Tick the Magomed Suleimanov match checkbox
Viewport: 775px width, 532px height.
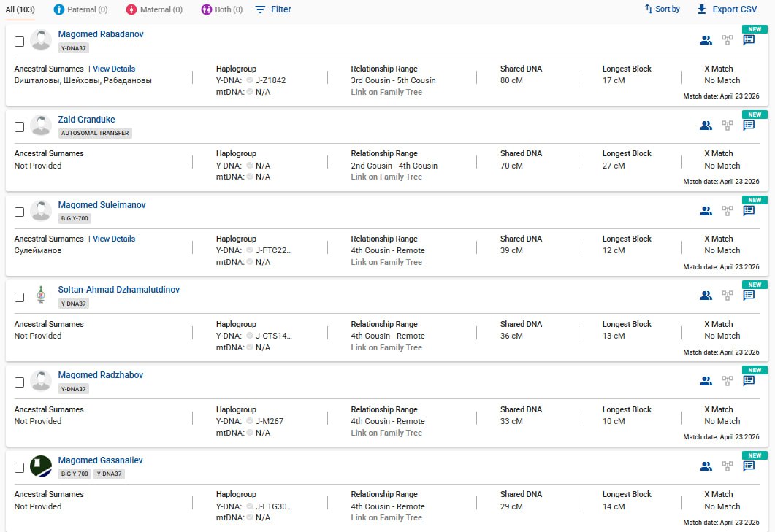19,212
